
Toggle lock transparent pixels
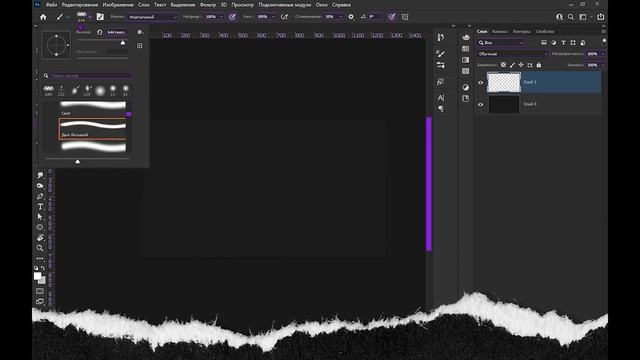point(503,65)
